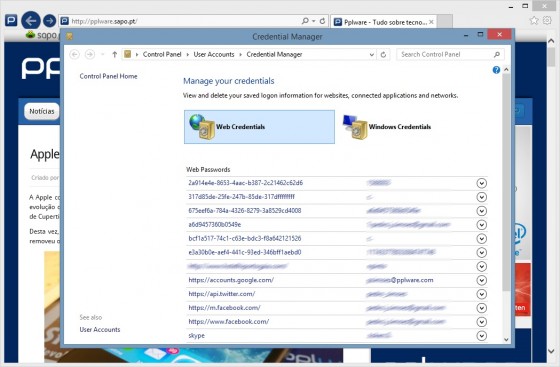Open the recent locations dropdown arrow
This screenshot has height=367, width=560.
pyautogui.click(x=102, y=54)
